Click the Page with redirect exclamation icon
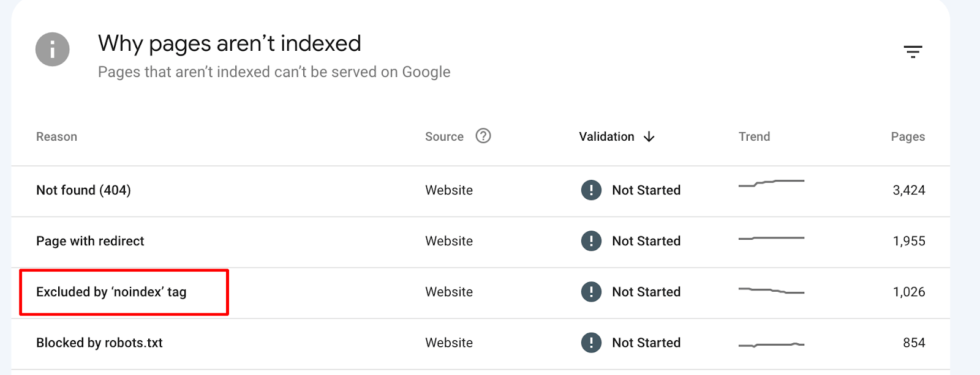Screen dimensions: 980x375 coord(591,241)
